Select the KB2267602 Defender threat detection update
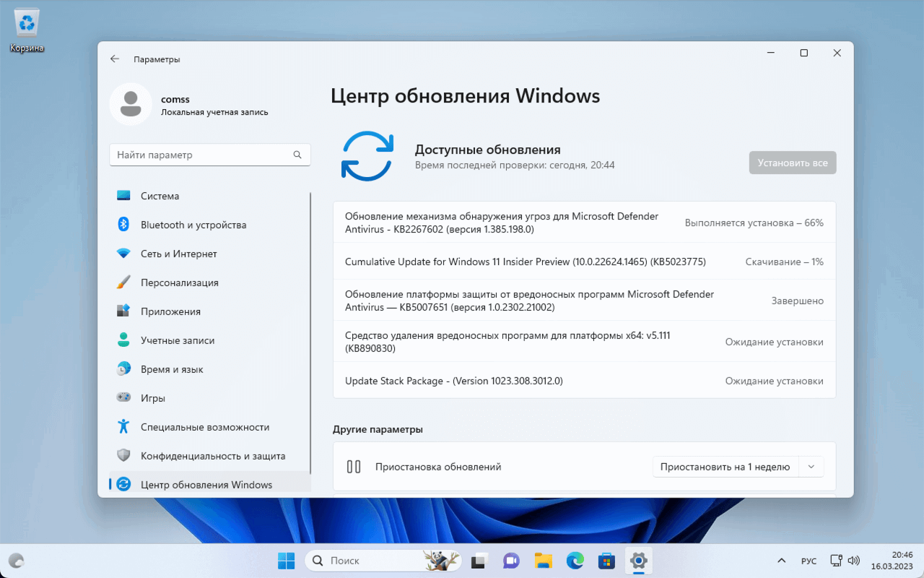Viewport: 924px width, 578px height. (x=584, y=223)
